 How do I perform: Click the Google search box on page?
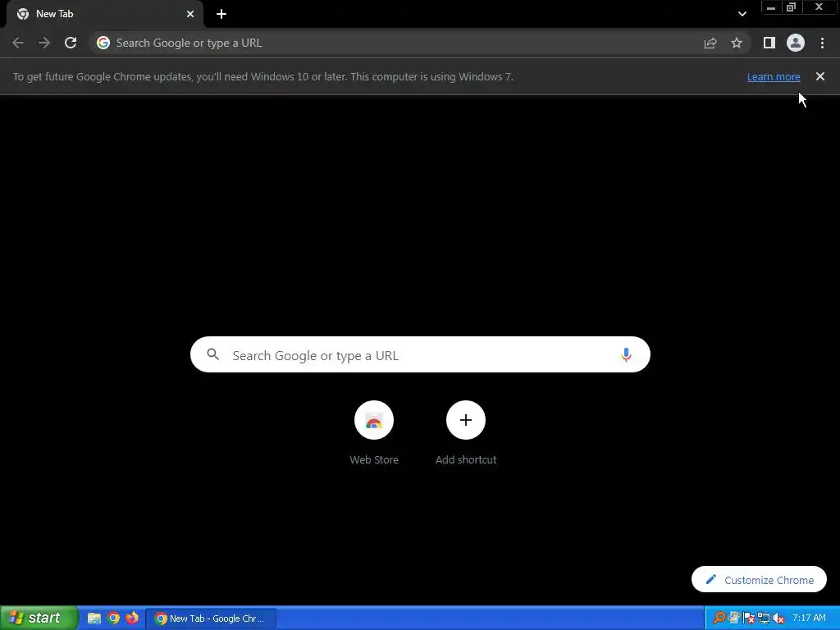(420, 354)
